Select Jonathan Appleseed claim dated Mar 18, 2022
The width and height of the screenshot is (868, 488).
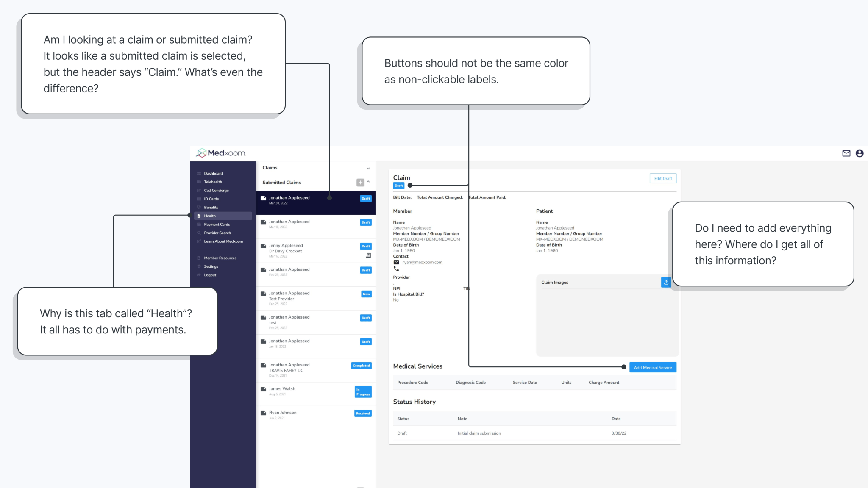pyautogui.click(x=316, y=227)
